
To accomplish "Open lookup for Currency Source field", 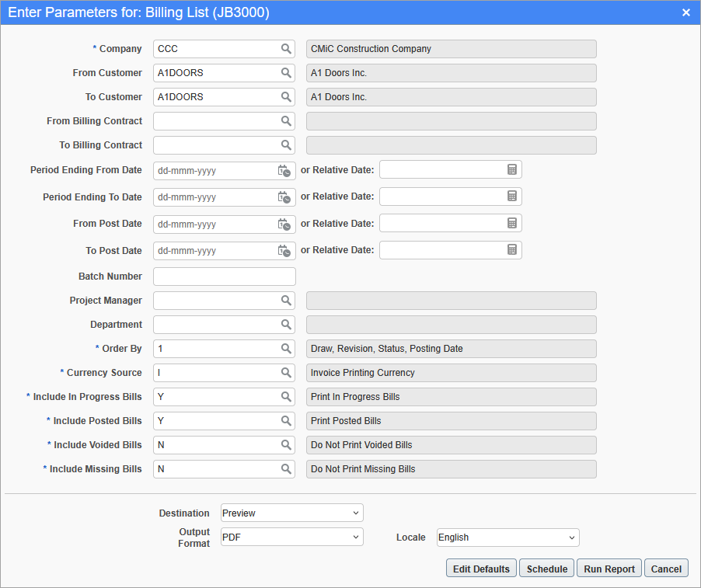I will click(286, 373).
